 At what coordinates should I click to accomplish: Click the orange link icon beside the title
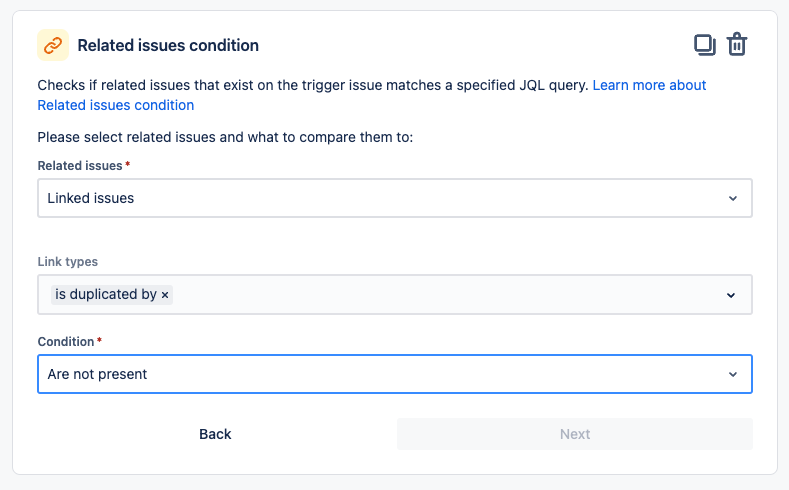click(53, 45)
